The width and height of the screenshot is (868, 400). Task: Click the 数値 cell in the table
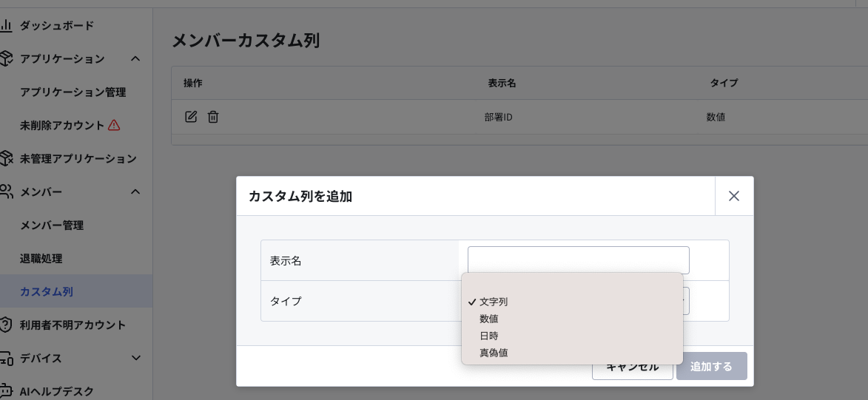point(716,118)
